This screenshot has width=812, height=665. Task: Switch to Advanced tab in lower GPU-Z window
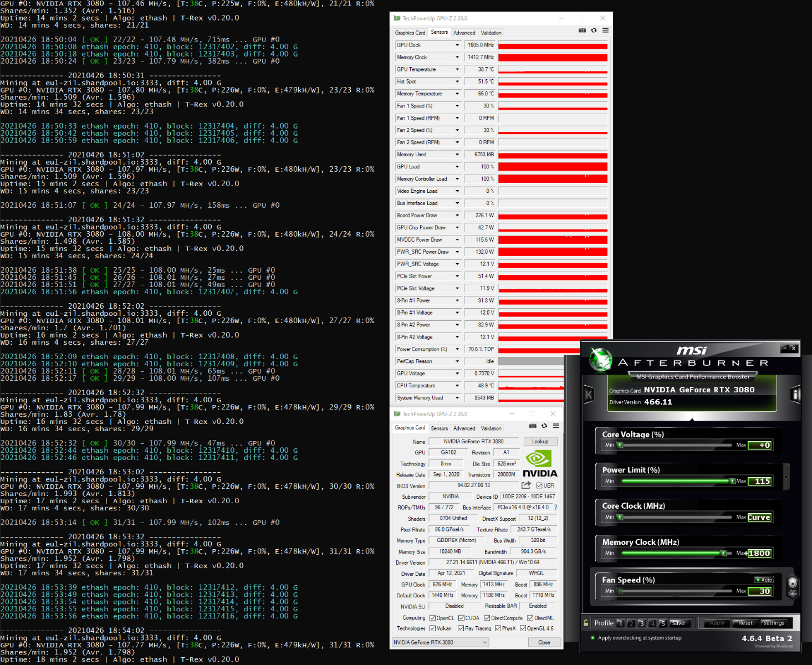464,428
